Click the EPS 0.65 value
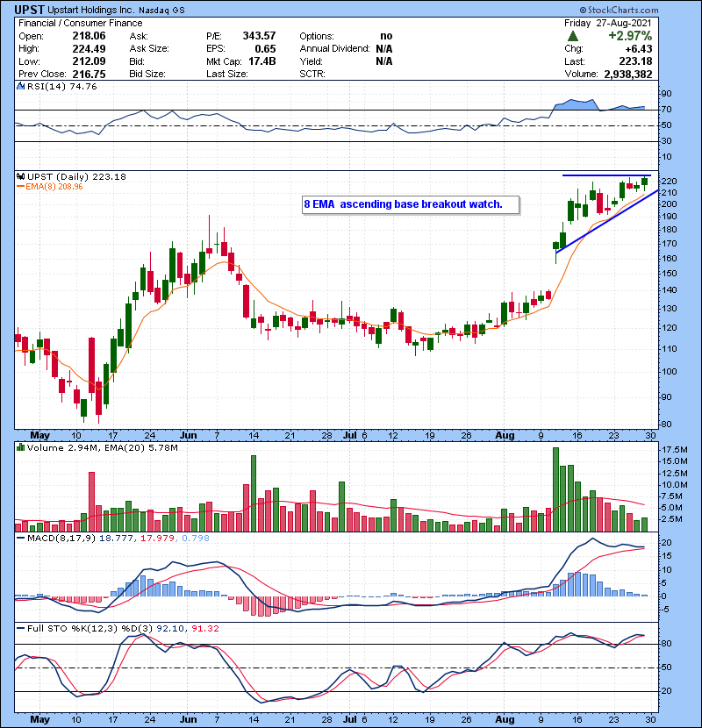 tap(265, 49)
